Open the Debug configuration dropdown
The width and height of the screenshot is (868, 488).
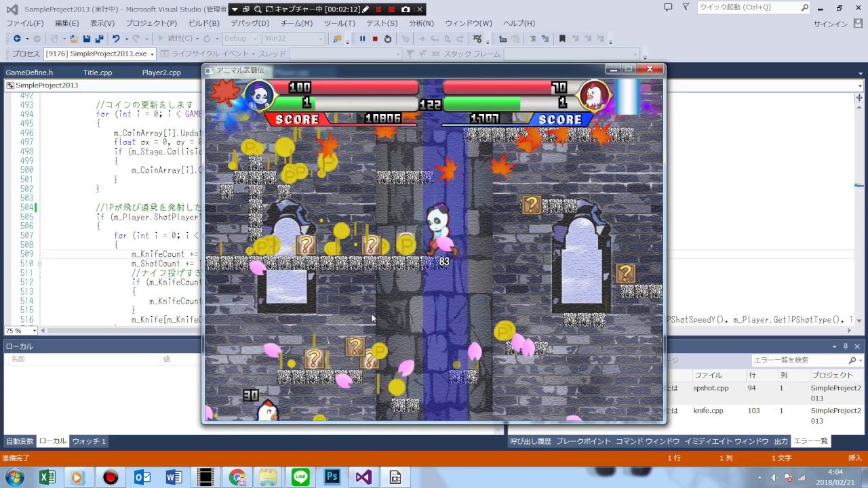tap(240, 39)
